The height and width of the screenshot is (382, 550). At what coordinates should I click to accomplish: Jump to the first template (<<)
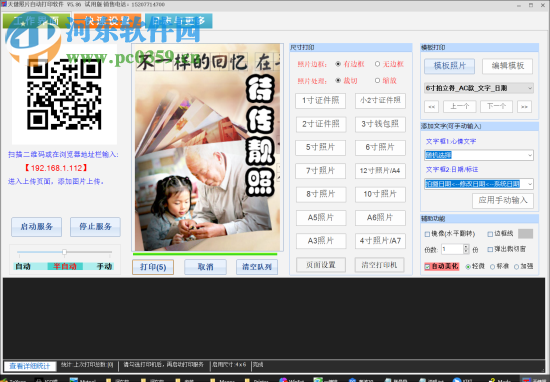pyautogui.click(x=431, y=107)
